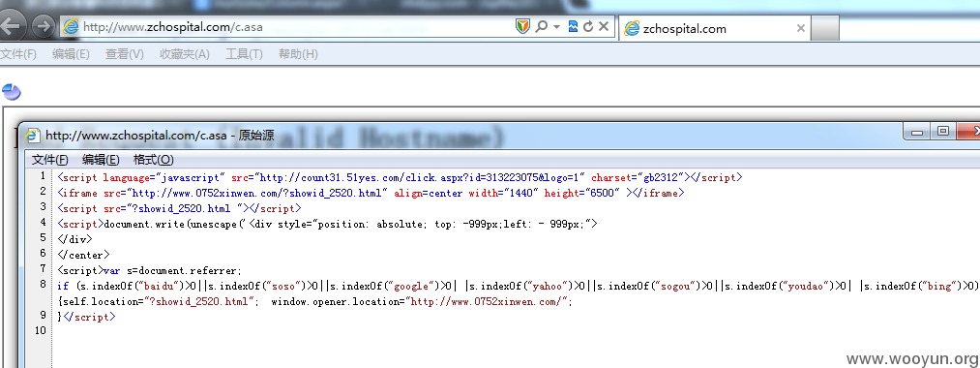Click the </div> tag on line 5
This screenshot has height=368, width=980.
[x=74, y=240]
